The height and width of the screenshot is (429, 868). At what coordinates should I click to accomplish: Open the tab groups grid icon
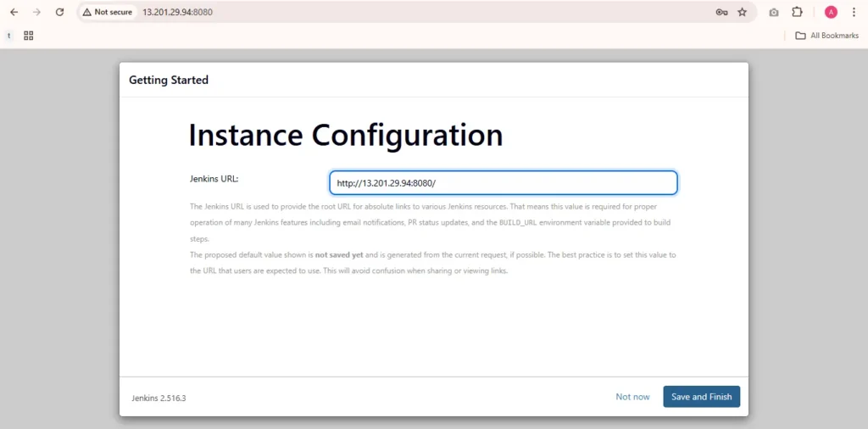point(29,36)
